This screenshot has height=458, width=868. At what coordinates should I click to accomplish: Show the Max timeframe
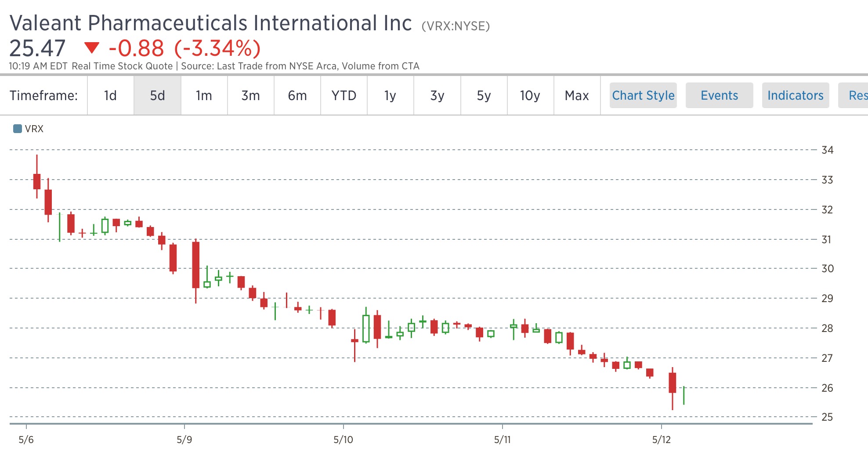point(577,95)
